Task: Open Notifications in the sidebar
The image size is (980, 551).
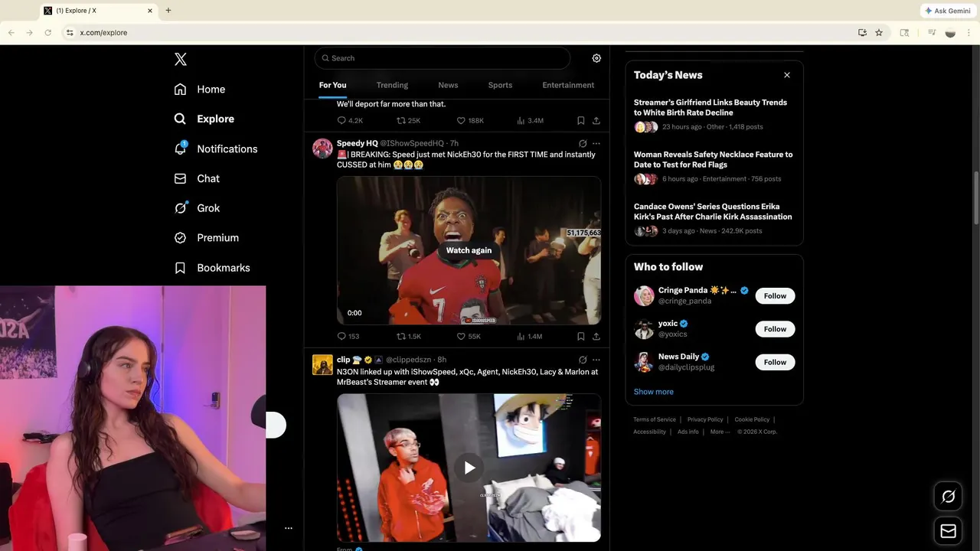Action: click(216, 148)
